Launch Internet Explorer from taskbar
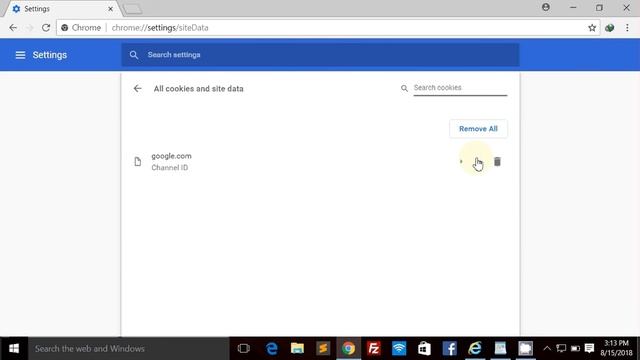640x360 pixels. (475, 349)
